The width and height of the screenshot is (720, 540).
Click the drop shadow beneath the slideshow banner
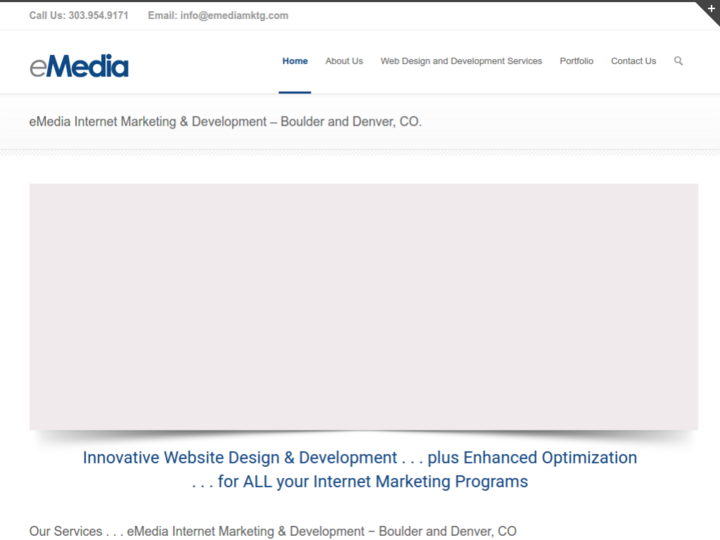pos(363,436)
